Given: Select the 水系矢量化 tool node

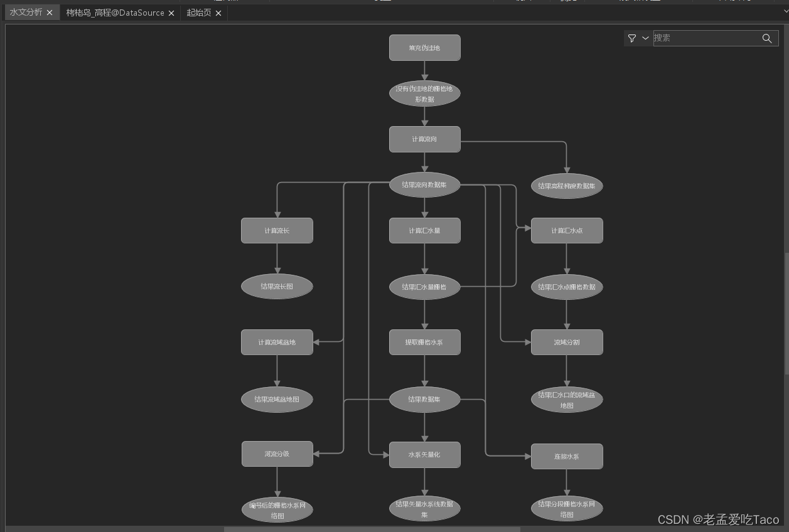Looking at the screenshot, I should coord(425,454).
